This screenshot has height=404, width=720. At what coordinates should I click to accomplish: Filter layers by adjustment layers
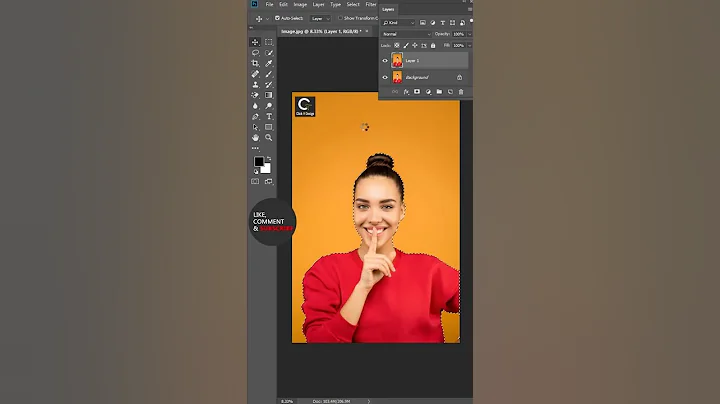point(433,22)
